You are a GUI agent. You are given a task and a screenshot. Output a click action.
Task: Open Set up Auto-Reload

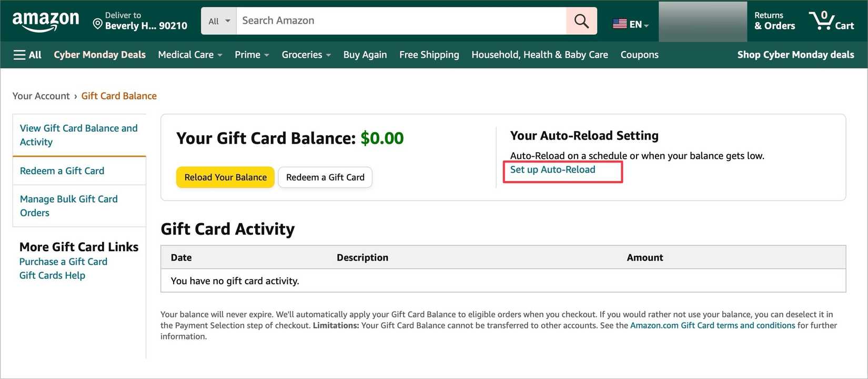(x=552, y=169)
